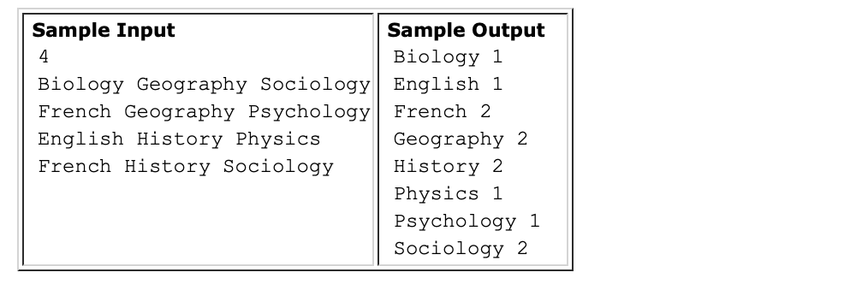Click the word Physics in the input
The height and width of the screenshot is (308, 868).
point(278,140)
